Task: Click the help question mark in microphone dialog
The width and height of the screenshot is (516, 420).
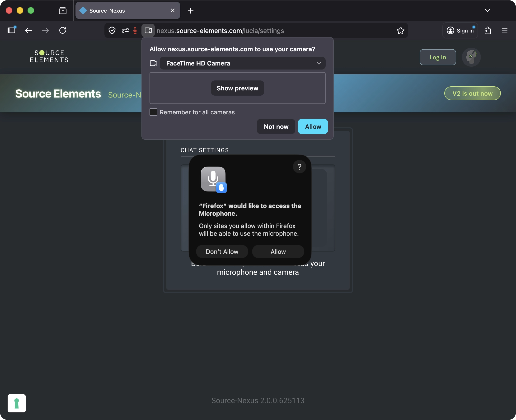Action: click(299, 167)
